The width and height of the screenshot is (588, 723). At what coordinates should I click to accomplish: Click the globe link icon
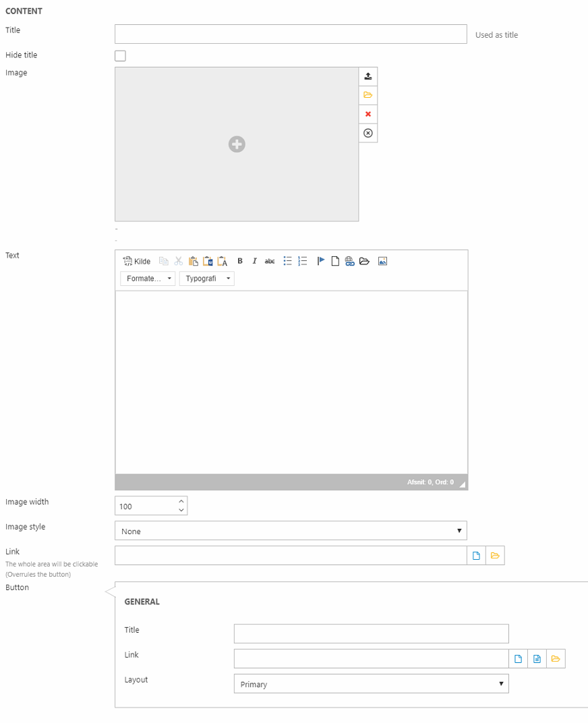pyautogui.click(x=349, y=261)
